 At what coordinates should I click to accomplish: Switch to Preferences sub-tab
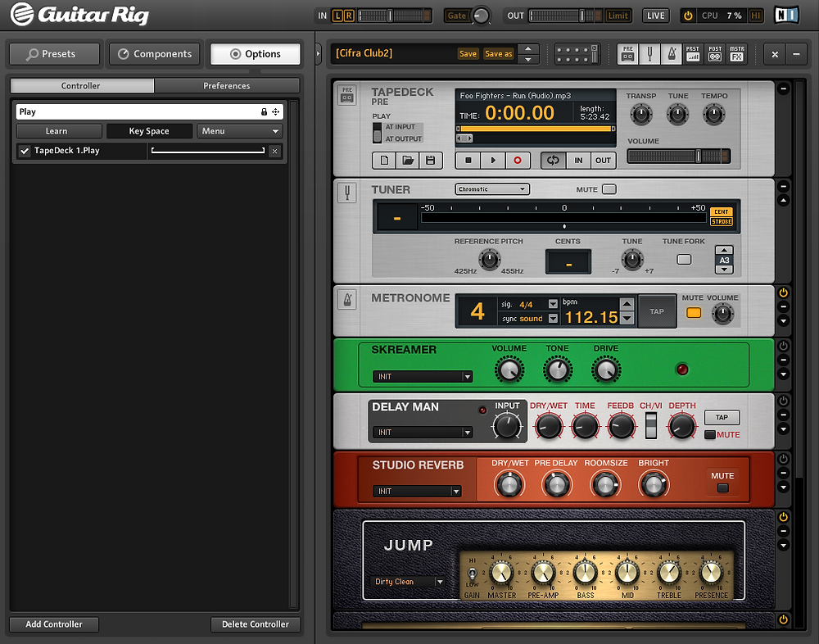(227, 86)
